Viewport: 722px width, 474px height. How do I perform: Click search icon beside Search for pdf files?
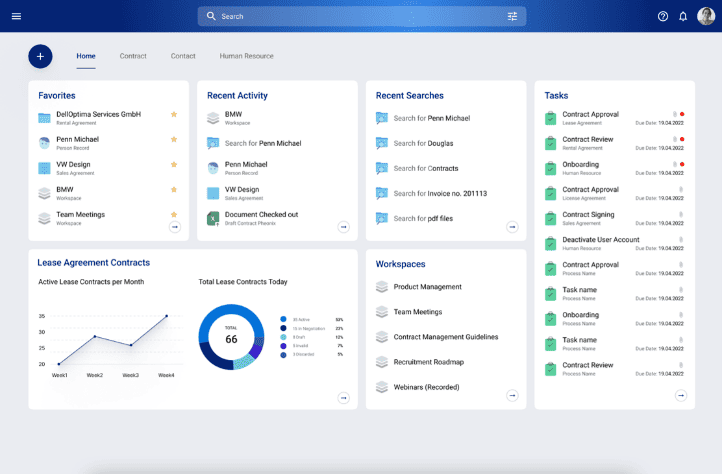382,218
